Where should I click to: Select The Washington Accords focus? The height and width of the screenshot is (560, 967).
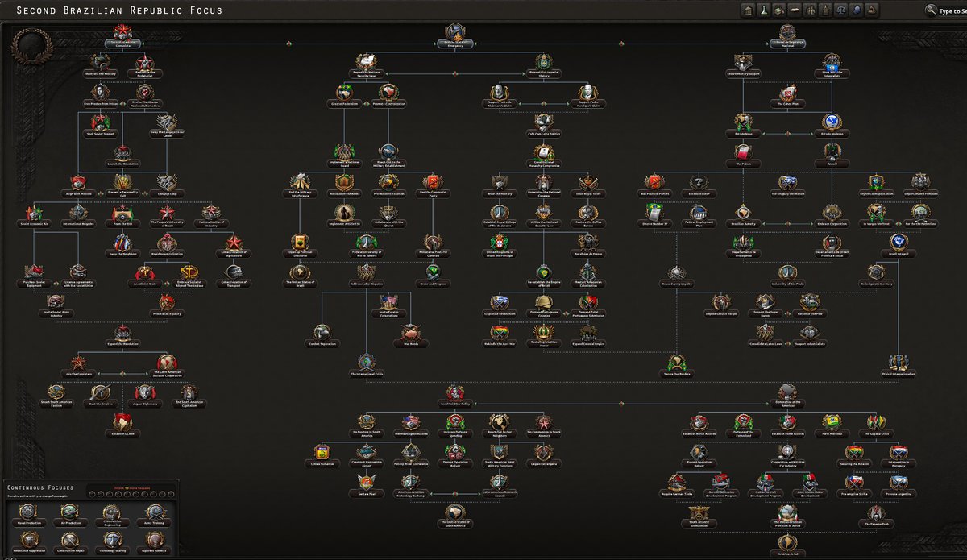pyautogui.click(x=412, y=422)
